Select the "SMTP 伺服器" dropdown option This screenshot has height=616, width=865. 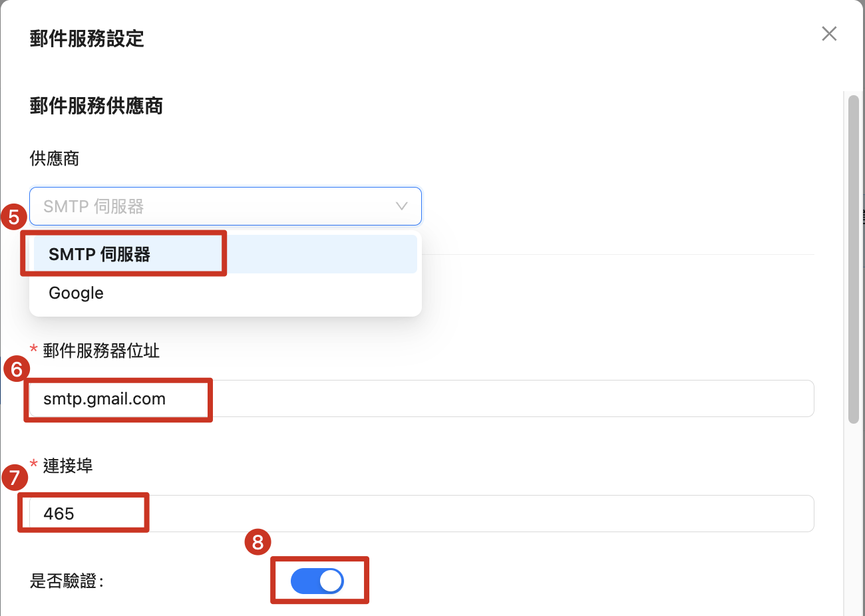100,254
